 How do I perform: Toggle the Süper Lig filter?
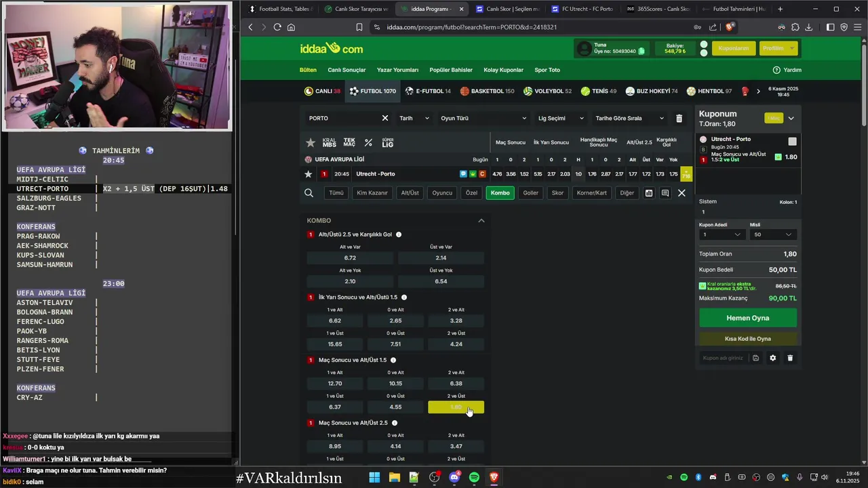click(x=387, y=142)
